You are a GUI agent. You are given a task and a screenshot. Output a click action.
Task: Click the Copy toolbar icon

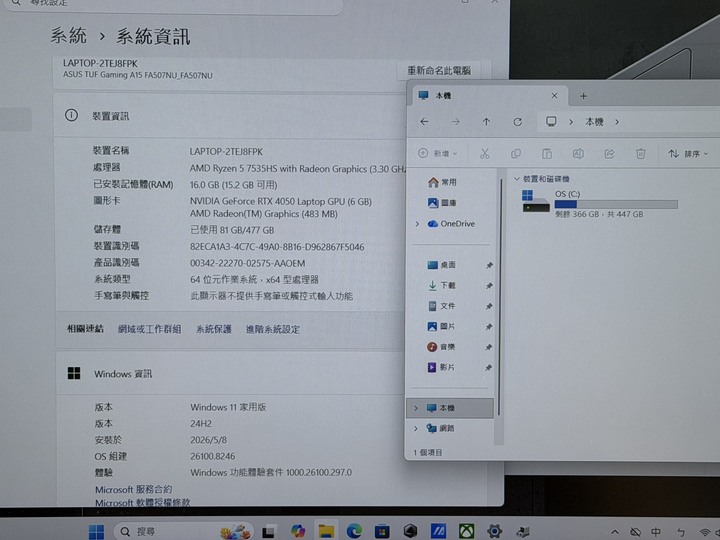516,153
